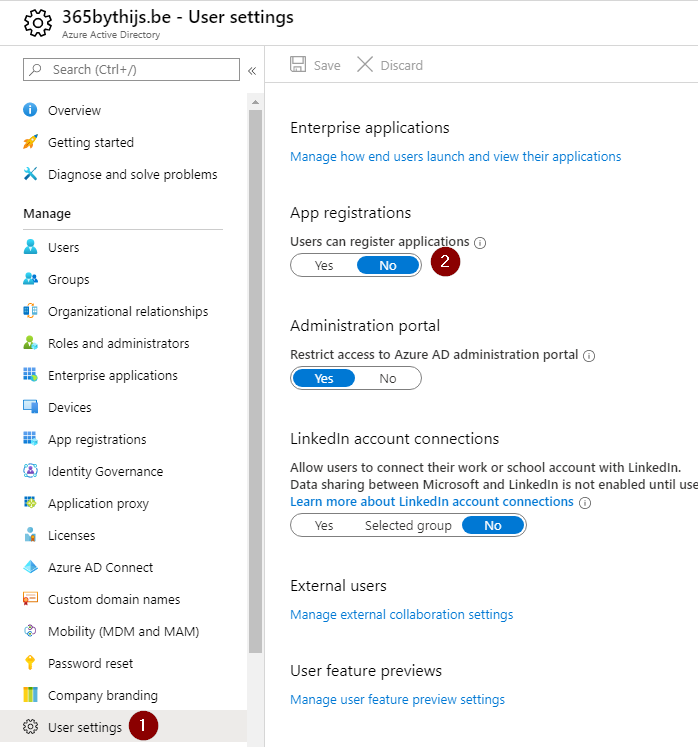
Task: Set Restrict access to administration portal to No
Action: point(388,378)
